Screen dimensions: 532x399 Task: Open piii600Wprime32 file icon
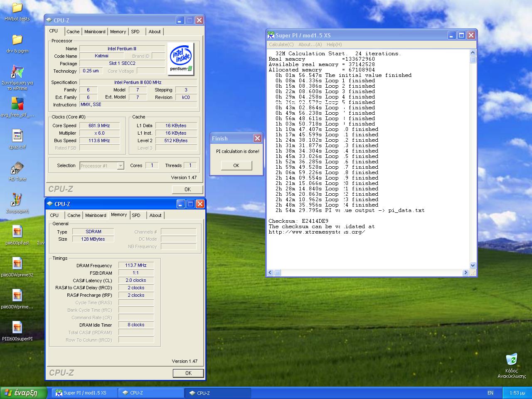click(17, 264)
